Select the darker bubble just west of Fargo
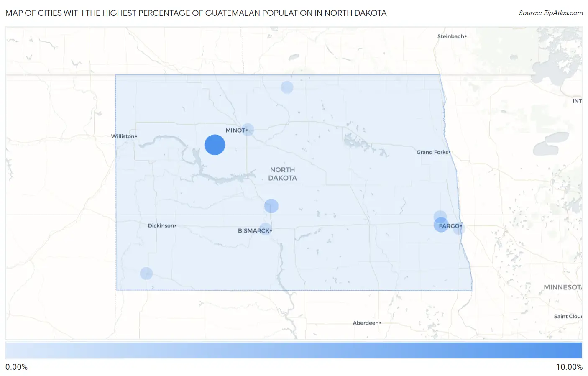 (x=441, y=225)
